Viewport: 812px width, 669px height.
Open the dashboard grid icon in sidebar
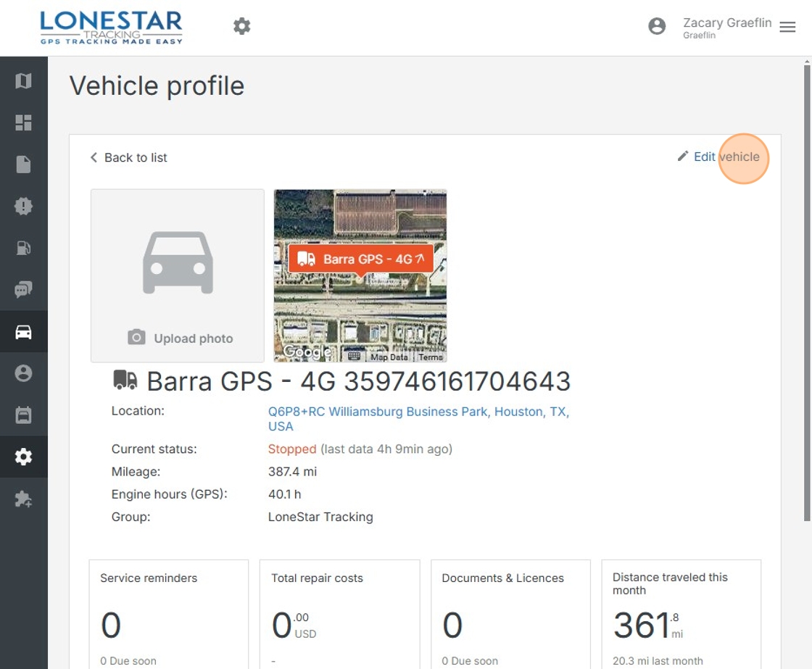[x=23, y=122]
